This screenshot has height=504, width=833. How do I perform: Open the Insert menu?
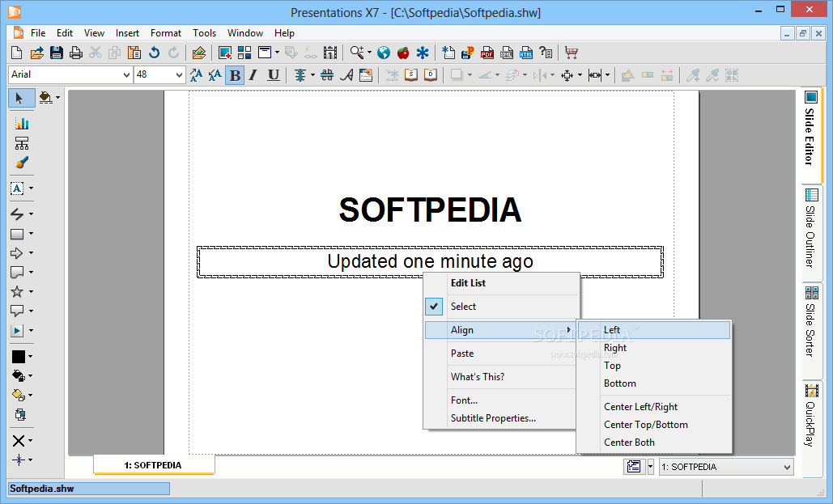(x=128, y=33)
